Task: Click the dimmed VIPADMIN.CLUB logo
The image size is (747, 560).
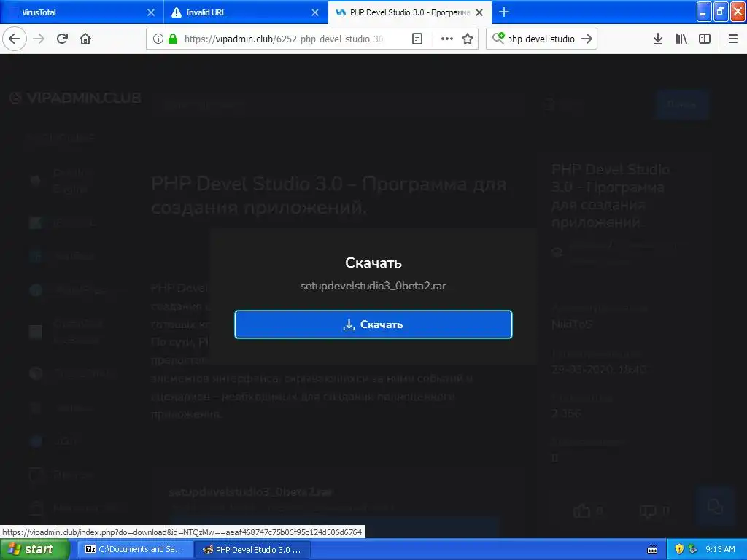Action: click(75, 98)
